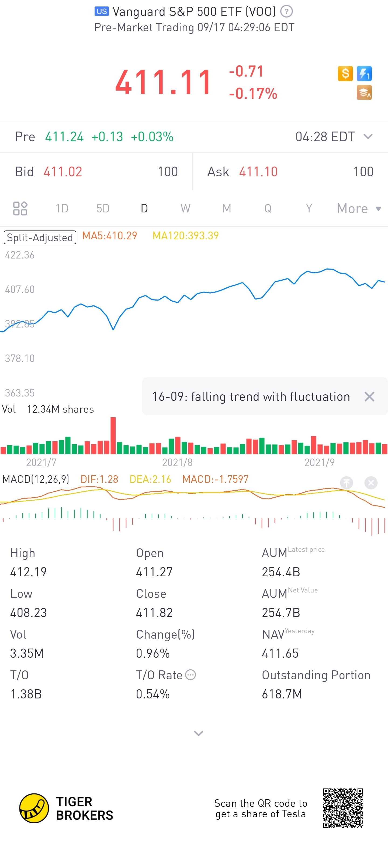388x868 pixels.
Task: Tap the Bid price 411.02
Action: tap(63, 172)
